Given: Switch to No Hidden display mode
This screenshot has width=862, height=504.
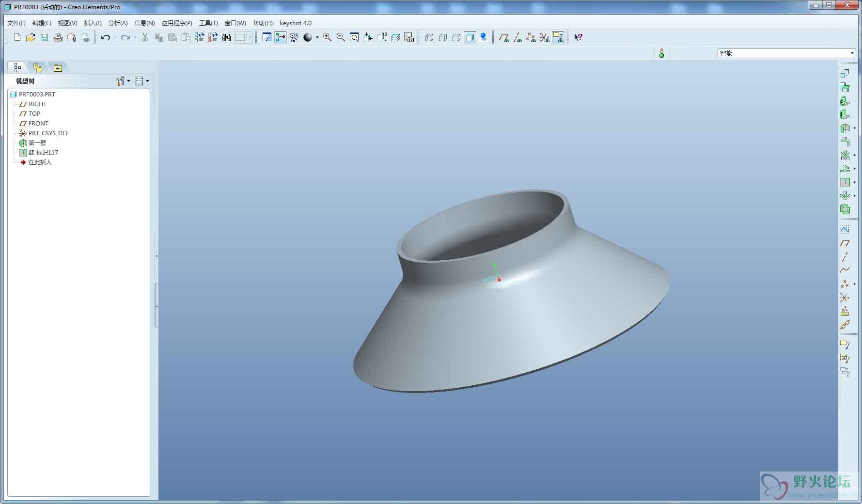Looking at the screenshot, I should point(456,37).
